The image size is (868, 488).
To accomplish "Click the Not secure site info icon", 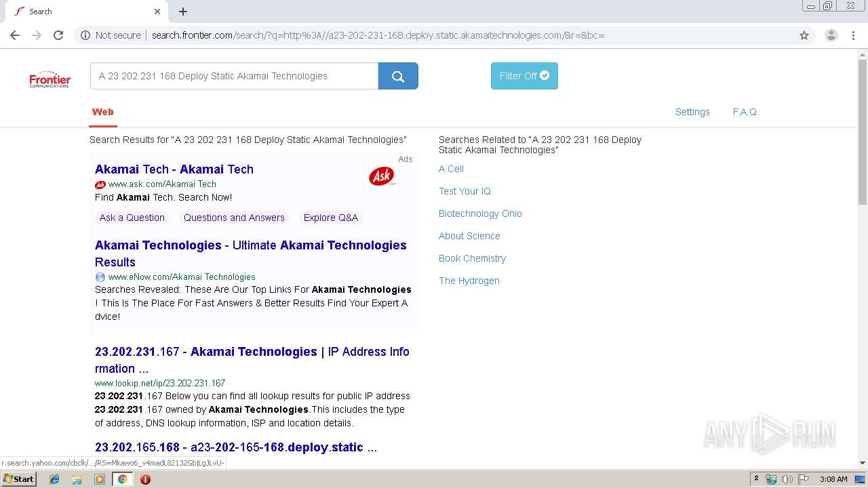I will pos(85,35).
